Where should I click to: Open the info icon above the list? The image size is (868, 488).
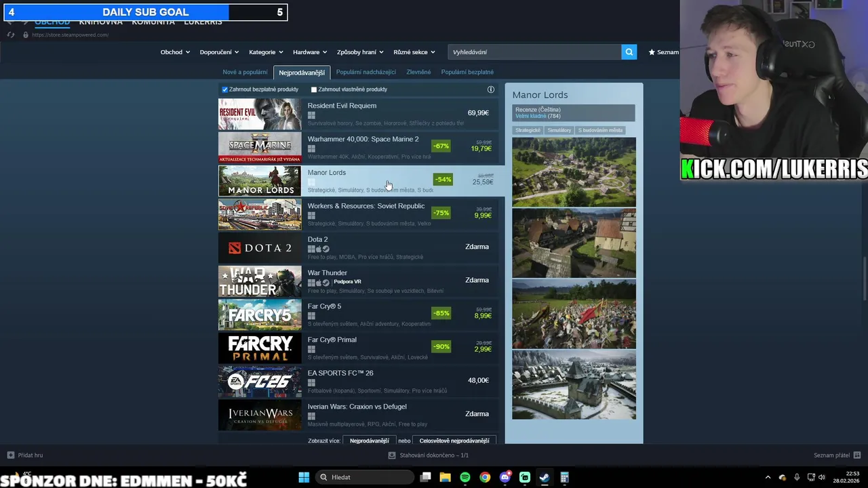[491, 89]
